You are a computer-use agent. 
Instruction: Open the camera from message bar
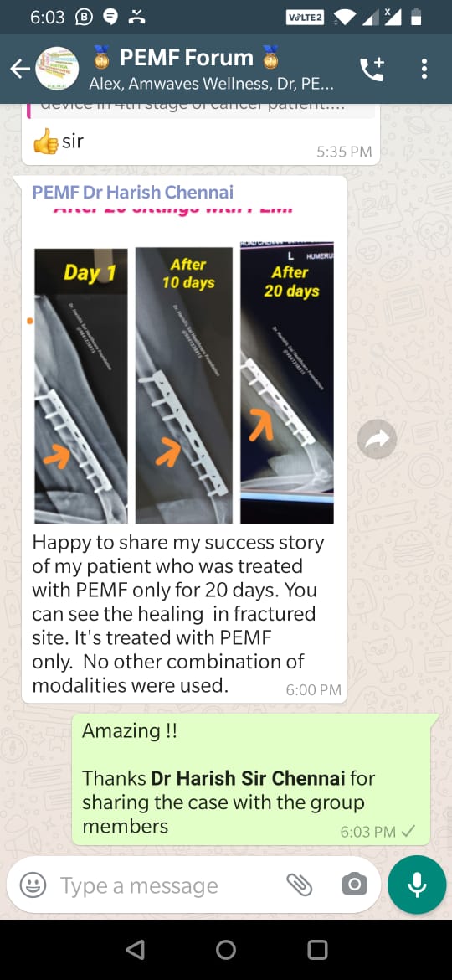[x=354, y=885]
